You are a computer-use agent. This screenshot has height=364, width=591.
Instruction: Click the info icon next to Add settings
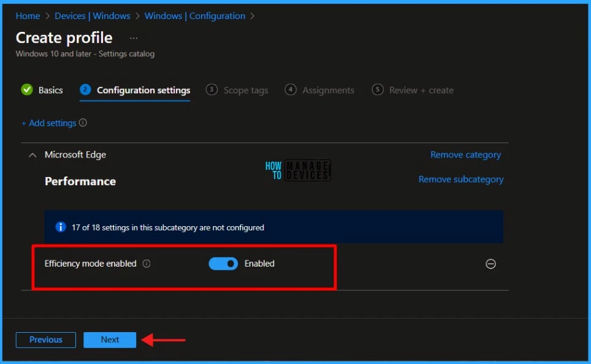pyautogui.click(x=83, y=123)
